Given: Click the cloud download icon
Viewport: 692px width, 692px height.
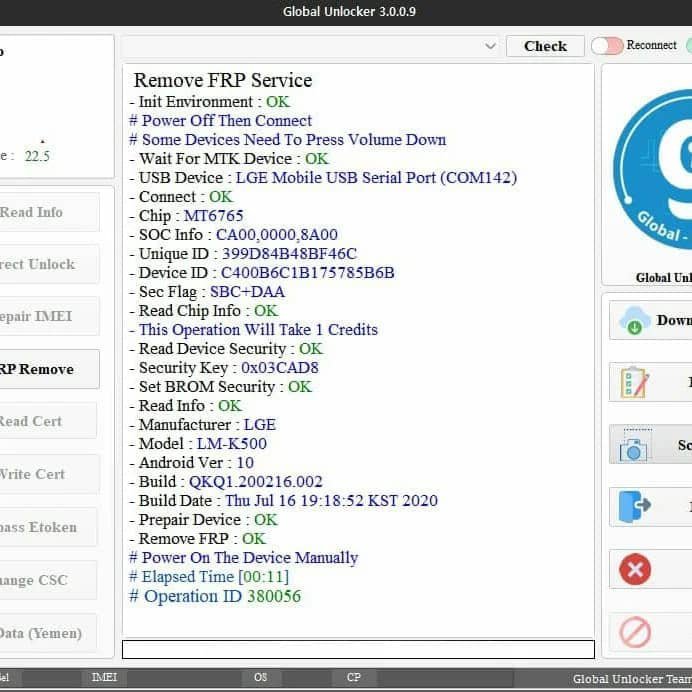Looking at the screenshot, I should tap(634, 320).
